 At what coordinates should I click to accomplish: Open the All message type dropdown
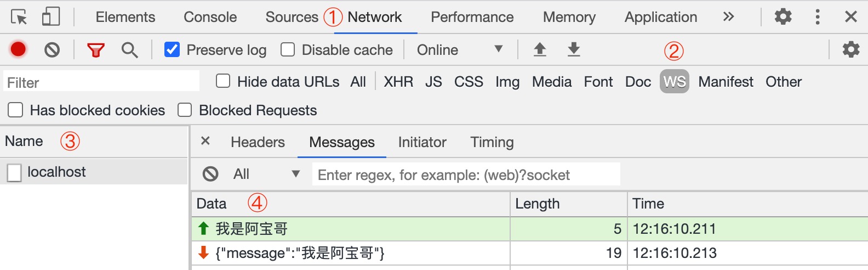[266, 174]
